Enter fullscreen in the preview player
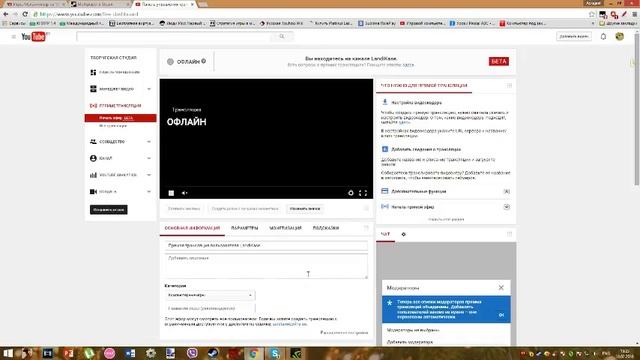This screenshot has height=360, width=640. 363,193
